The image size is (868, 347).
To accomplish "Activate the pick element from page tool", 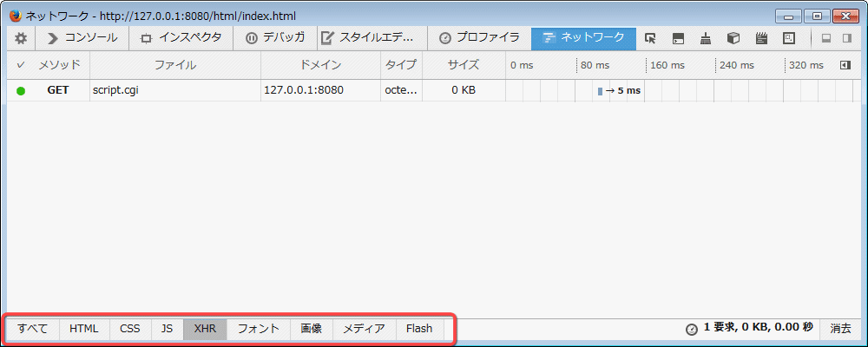I will click(x=650, y=38).
